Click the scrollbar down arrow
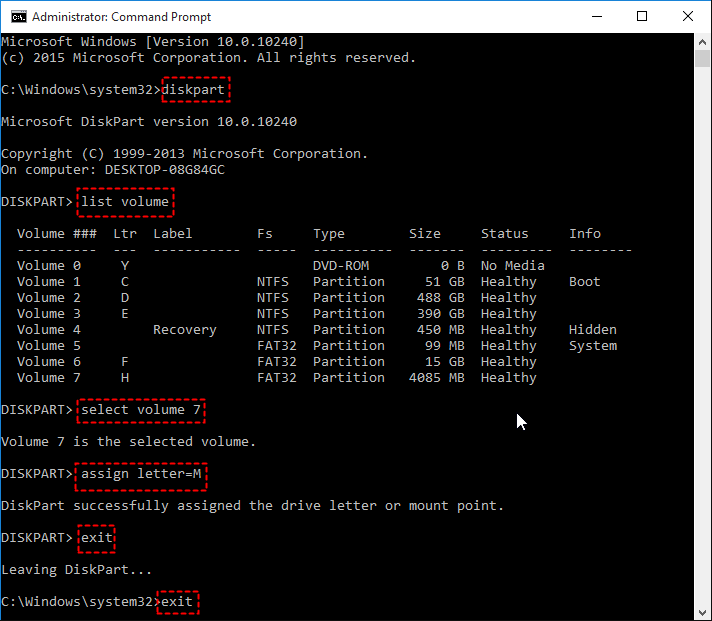 [x=702, y=612]
